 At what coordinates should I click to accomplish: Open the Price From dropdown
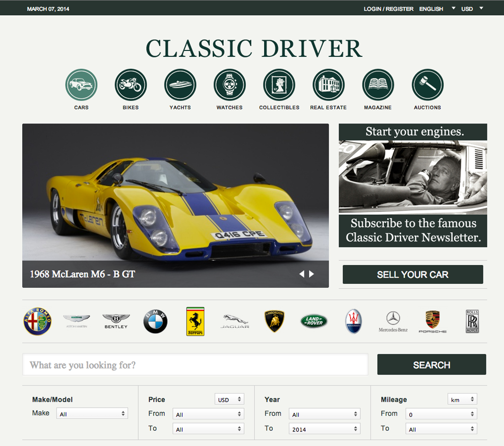coord(208,414)
